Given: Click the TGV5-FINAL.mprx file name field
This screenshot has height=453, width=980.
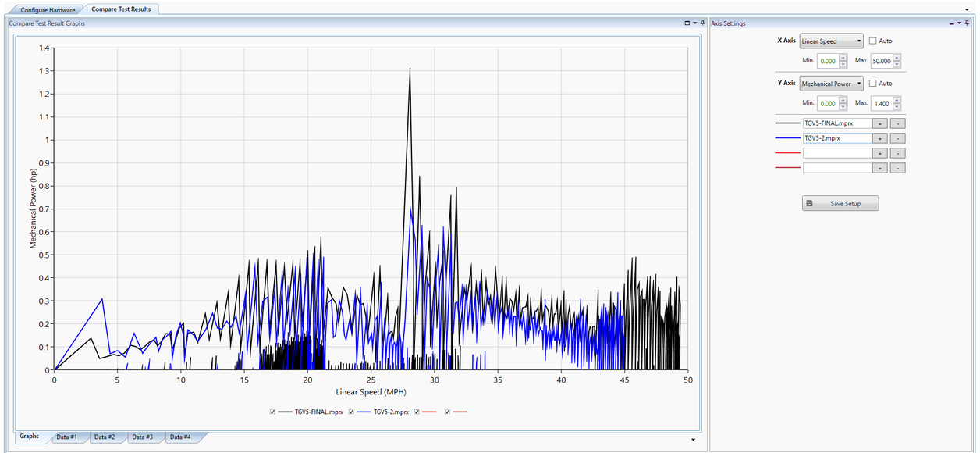Looking at the screenshot, I should click(x=836, y=123).
